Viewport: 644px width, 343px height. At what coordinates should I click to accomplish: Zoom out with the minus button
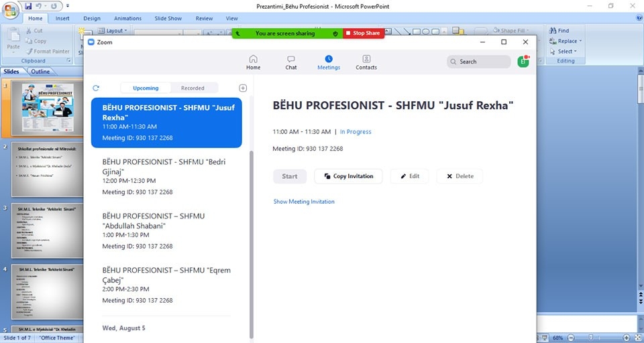(x=570, y=338)
